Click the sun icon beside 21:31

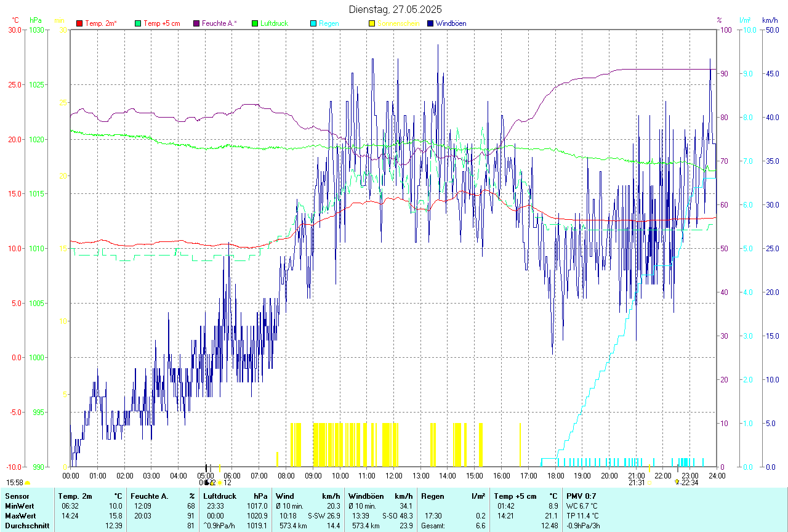coord(649,483)
